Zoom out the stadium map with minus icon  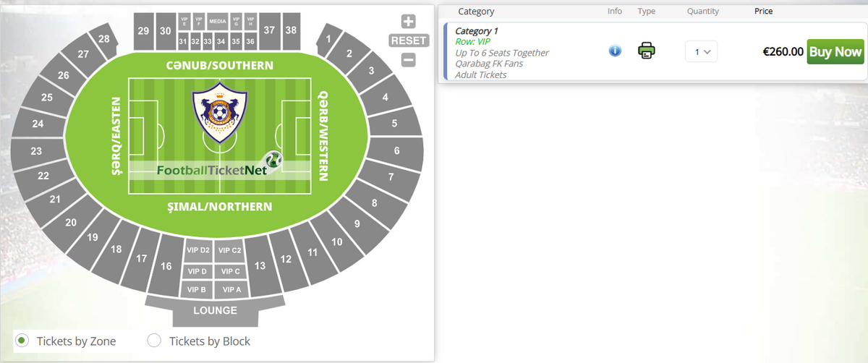pos(408,60)
